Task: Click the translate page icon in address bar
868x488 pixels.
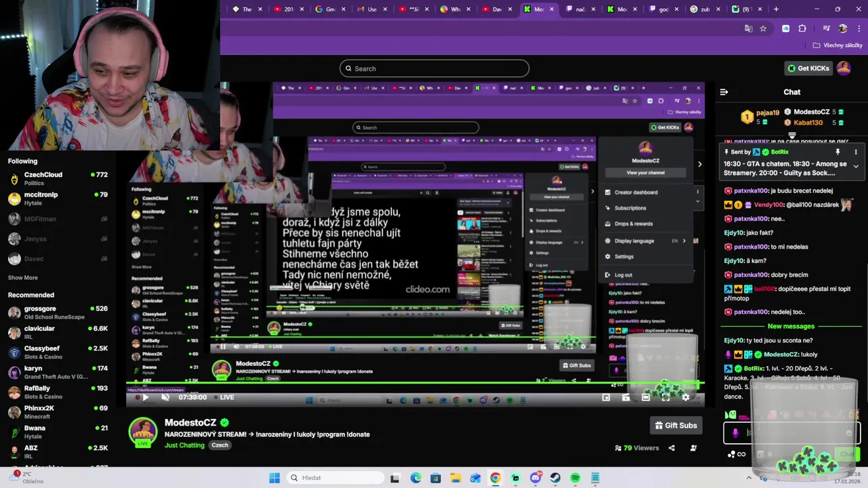Action: (749, 28)
